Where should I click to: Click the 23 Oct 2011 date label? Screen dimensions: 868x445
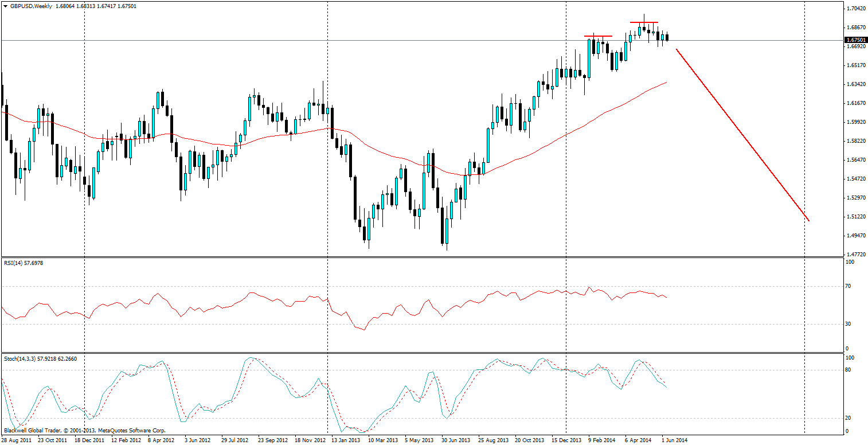click(x=52, y=440)
